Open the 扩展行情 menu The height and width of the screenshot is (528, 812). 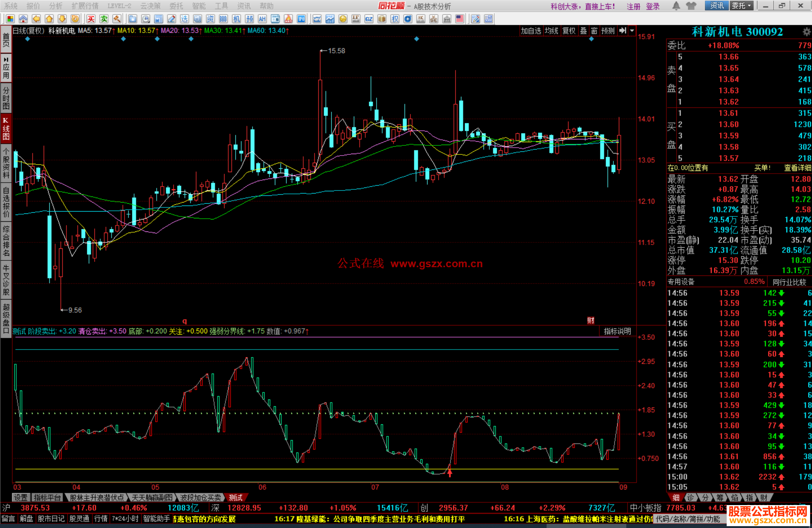(x=85, y=6)
